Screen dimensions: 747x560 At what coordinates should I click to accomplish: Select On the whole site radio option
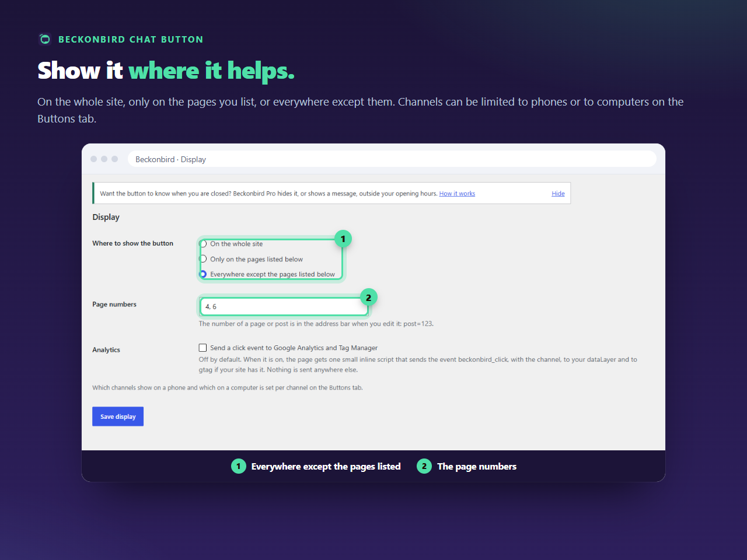click(x=203, y=244)
